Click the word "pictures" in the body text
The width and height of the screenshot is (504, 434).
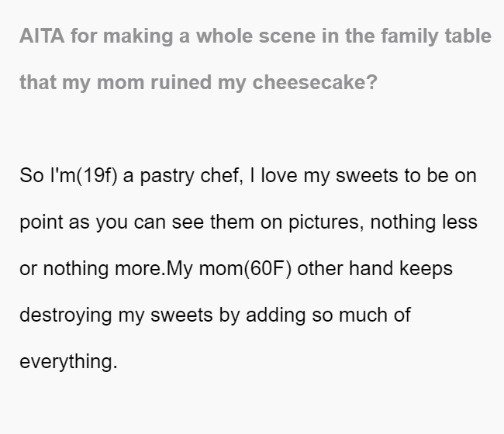[x=326, y=222]
